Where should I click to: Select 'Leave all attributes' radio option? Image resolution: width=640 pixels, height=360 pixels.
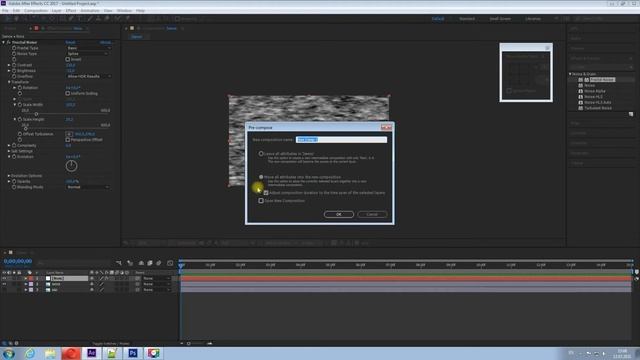(261, 154)
